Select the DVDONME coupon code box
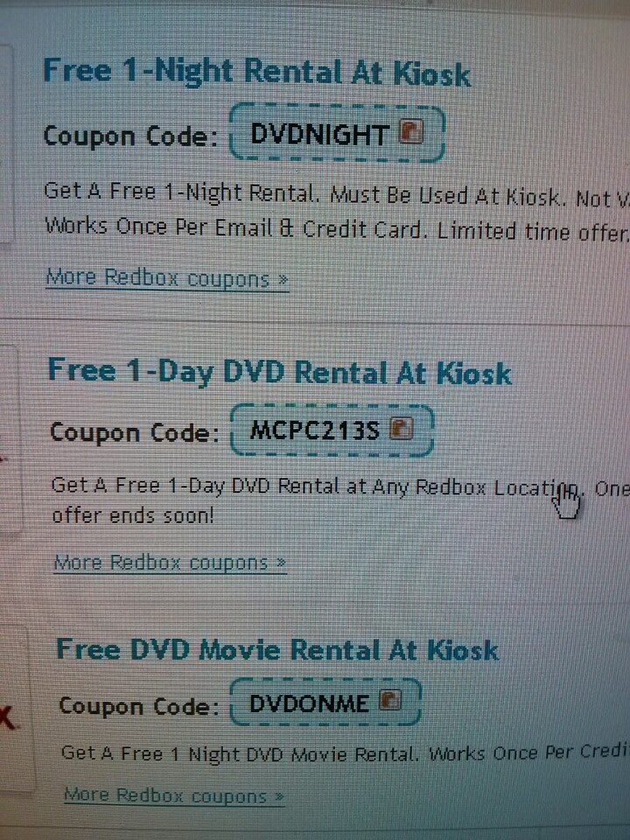 tap(325, 702)
